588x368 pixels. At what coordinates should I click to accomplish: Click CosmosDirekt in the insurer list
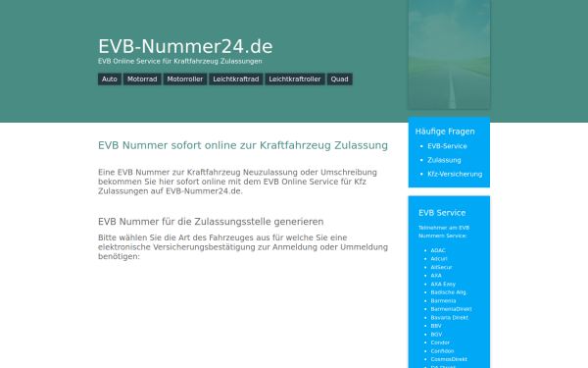pyautogui.click(x=449, y=359)
